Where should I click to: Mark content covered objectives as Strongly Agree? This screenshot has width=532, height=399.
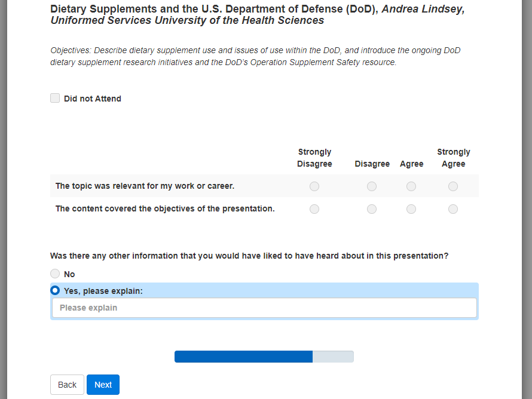click(453, 209)
